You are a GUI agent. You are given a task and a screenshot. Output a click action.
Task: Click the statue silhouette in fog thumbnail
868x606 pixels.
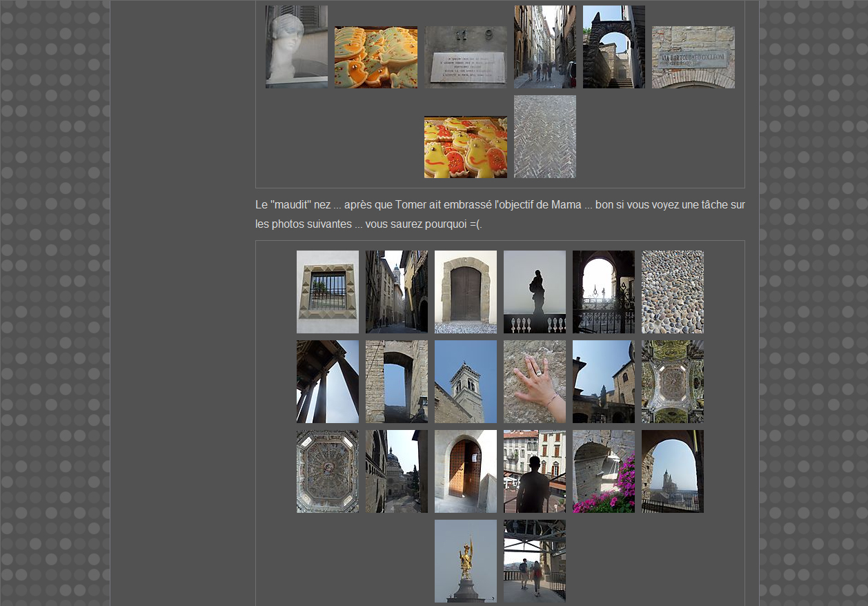[535, 292]
